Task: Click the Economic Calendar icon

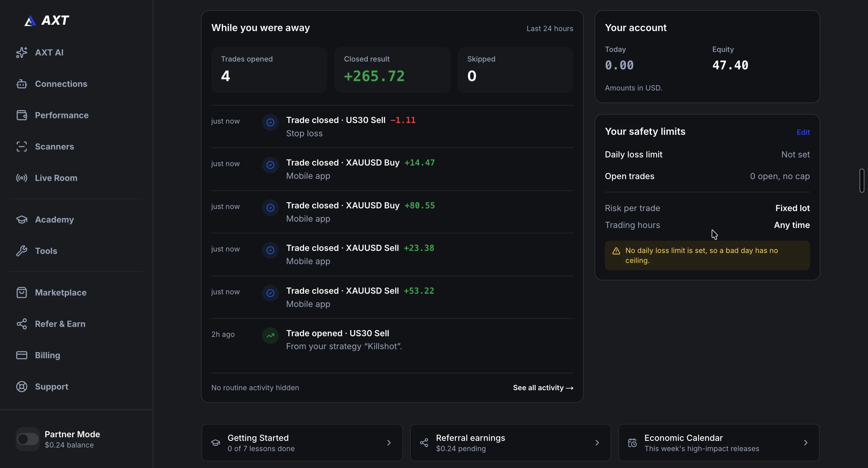Action: tap(633, 443)
